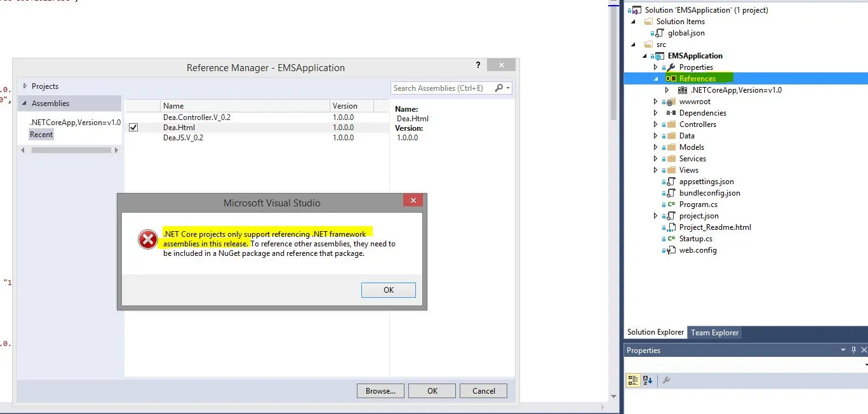Open the Properties panel window position dropdown

click(x=843, y=350)
